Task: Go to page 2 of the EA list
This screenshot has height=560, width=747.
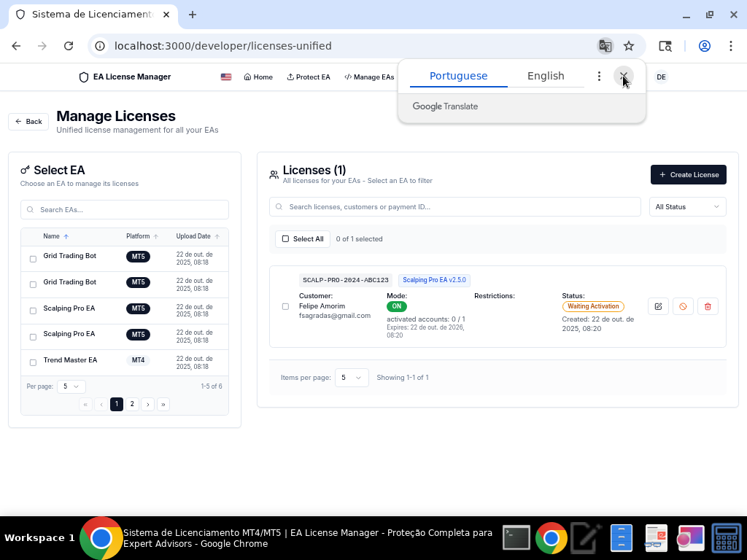Action: (132, 403)
